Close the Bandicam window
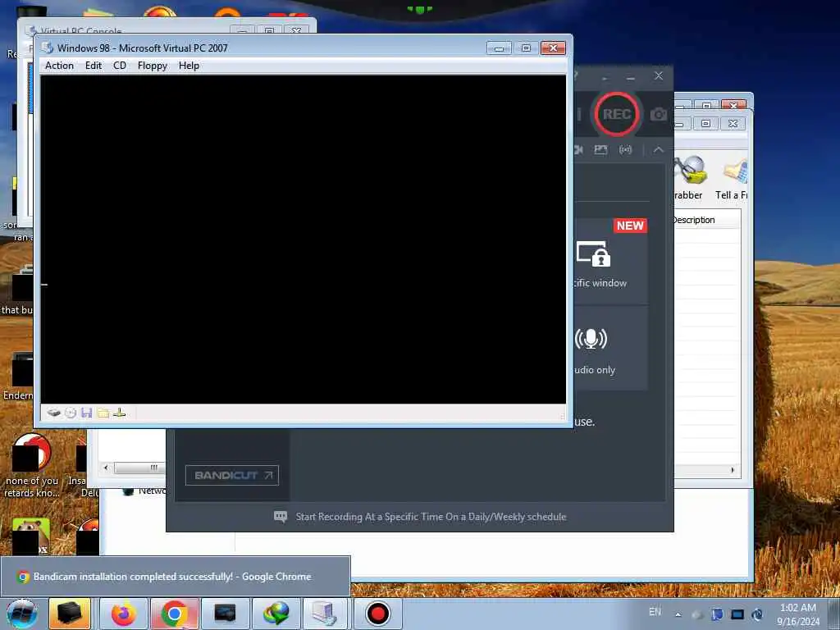The height and width of the screenshot is (630, 840). (x=659, y=76)
